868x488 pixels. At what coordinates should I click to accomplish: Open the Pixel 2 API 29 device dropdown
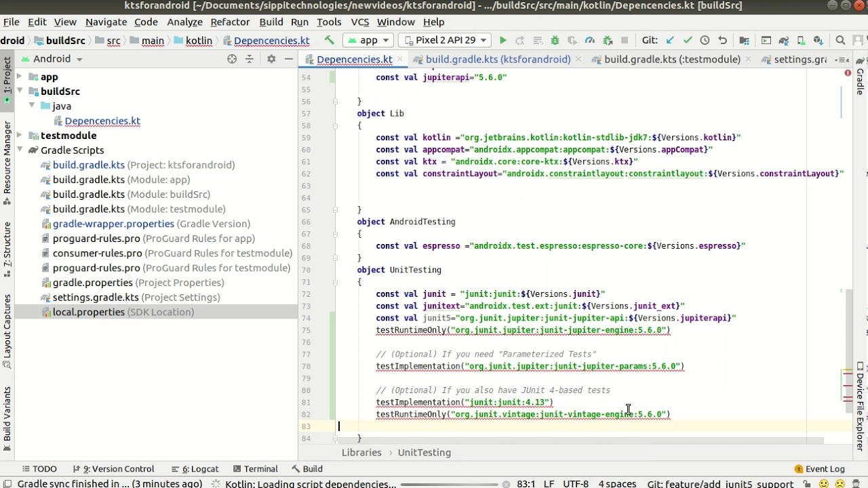click(x=446, y=41)
